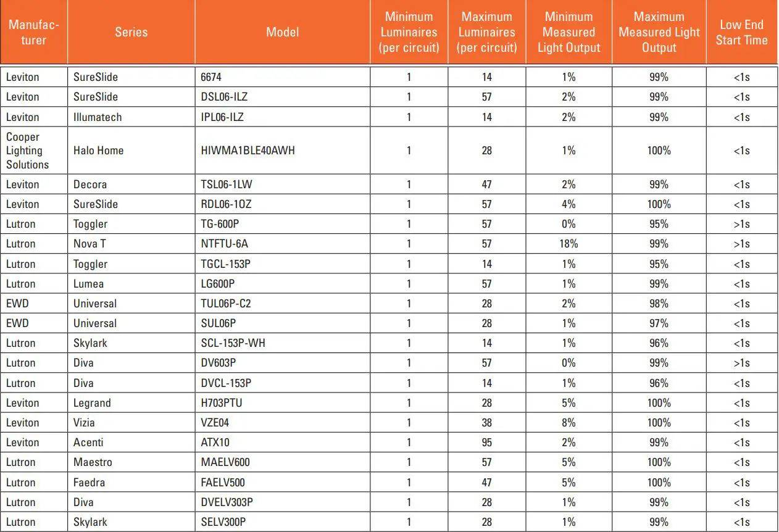Select the 18% minimum light output value
Screen dimensions: 779x532
(569, 244)
